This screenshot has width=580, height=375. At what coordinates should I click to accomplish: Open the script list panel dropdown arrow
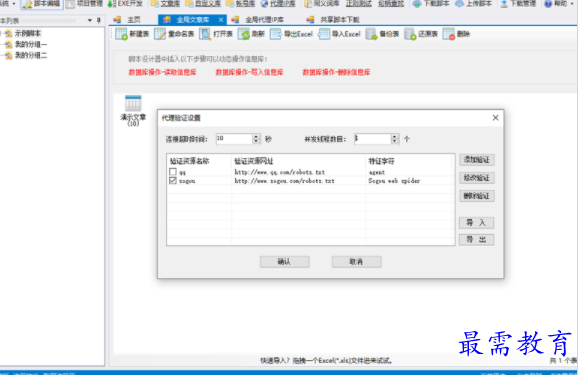click(90, 20)
